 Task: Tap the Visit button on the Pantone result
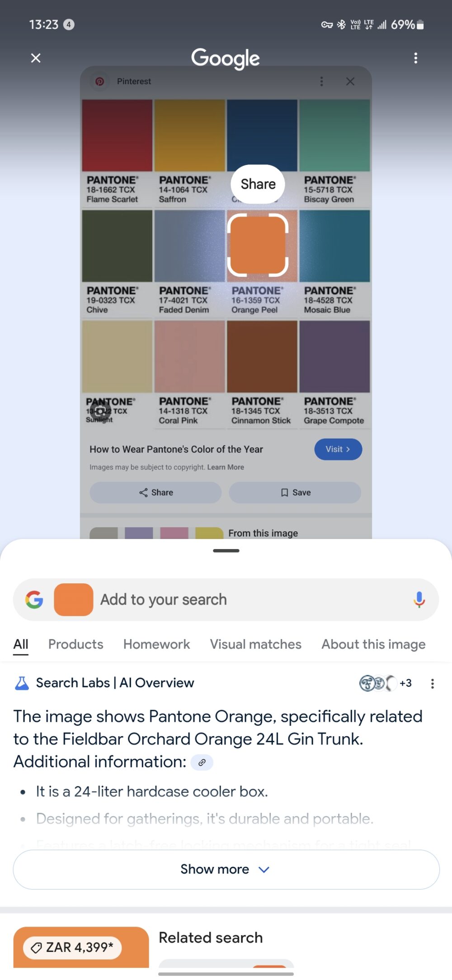tap(338, 449)
